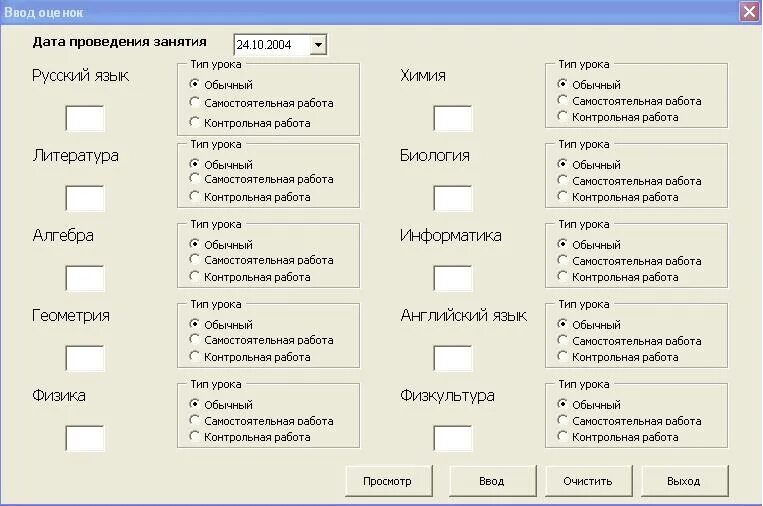
Task: Click the grade field under Английский язык
Action: pos(453,358)
